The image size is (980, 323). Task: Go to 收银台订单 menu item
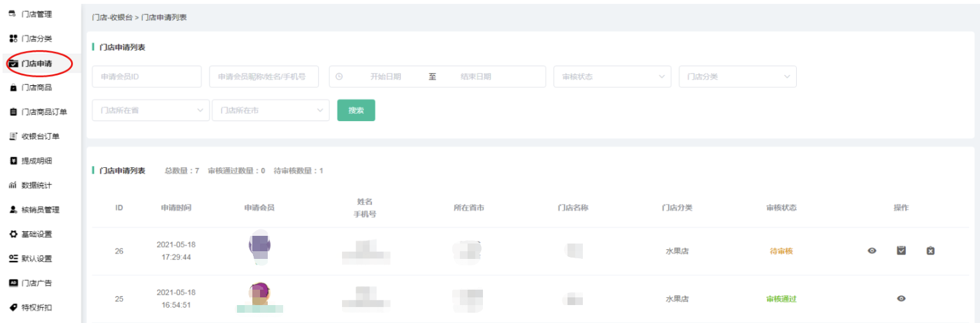[x=40, y=137]
